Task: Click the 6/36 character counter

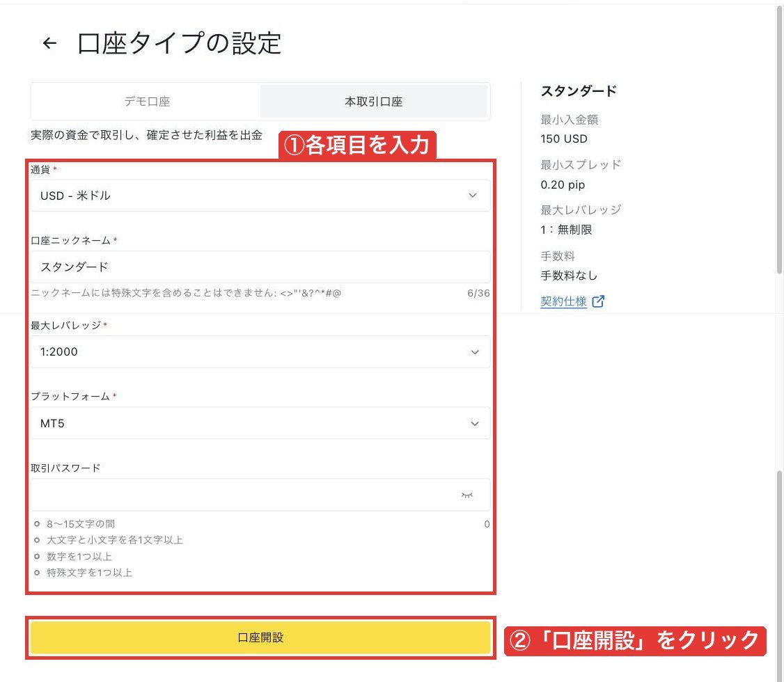Action: [x=478, y=293]
